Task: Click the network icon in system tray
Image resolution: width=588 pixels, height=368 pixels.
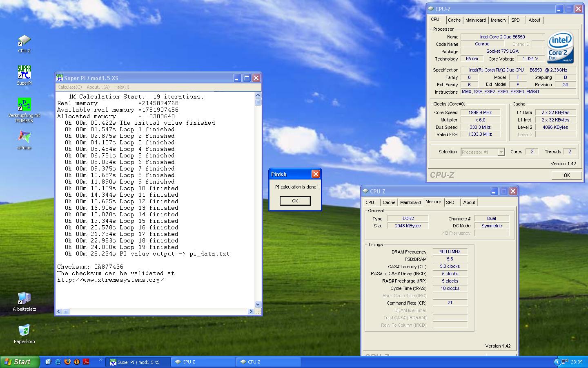Action: (565, 362)
